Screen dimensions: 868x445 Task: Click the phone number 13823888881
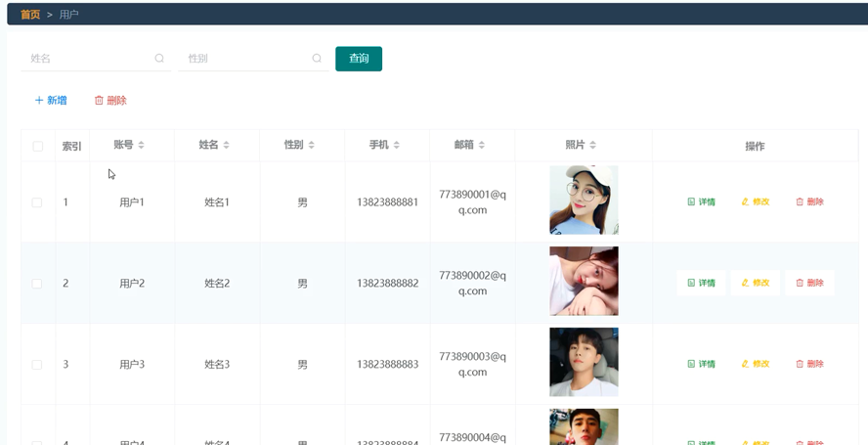[387, 202]
